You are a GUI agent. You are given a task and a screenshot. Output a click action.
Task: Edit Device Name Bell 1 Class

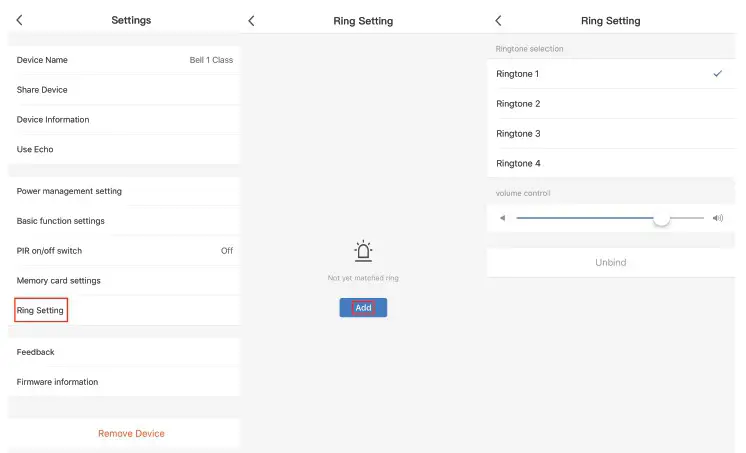tap(124, 60)
